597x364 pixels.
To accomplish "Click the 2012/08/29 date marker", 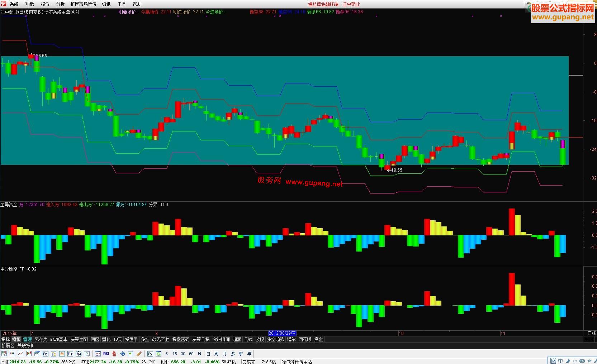I will [283, 333].
